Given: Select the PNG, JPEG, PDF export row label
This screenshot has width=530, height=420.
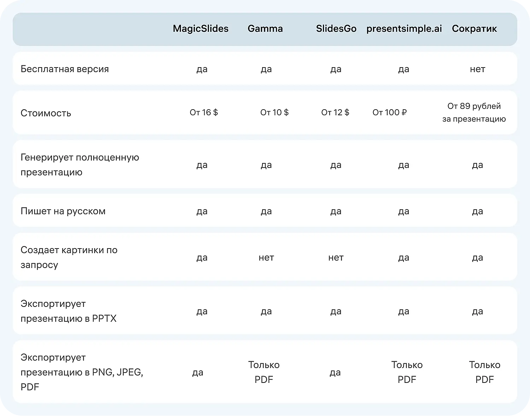Looking at the screenshot, I should [x=82, y=372].
